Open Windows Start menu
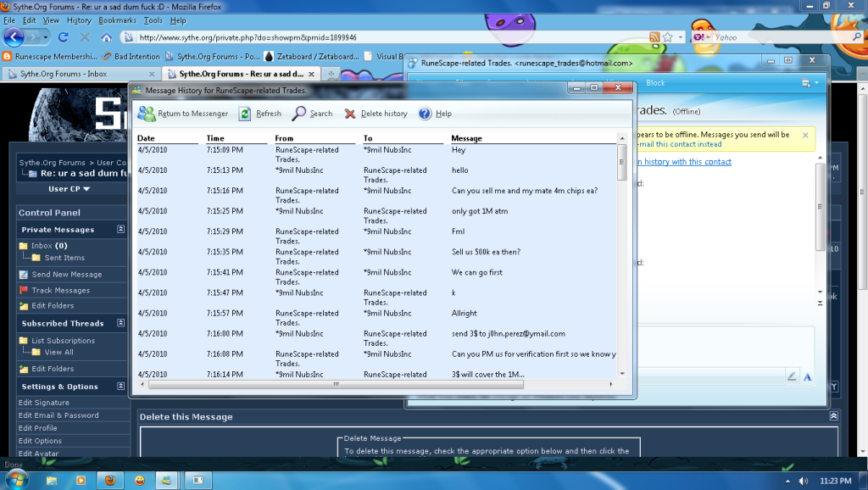The width and height of the screenshot is (868, 490). pos(15,480)
